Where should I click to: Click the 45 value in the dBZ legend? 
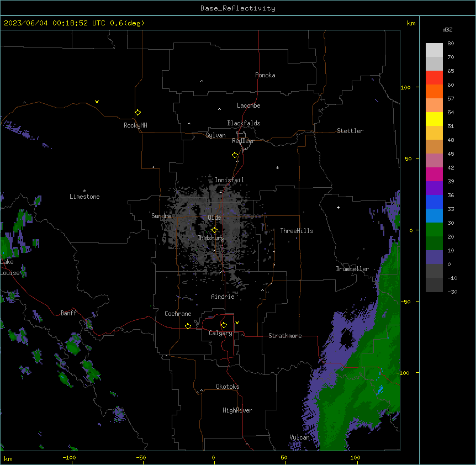[x=451, y=154]
